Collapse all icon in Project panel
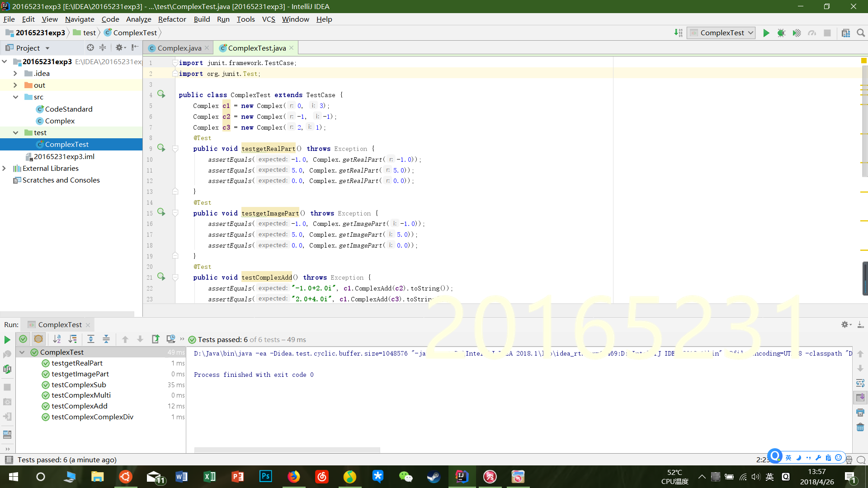Image resolution: width=868 pixels, height=488 pixels. pos(103,48)
